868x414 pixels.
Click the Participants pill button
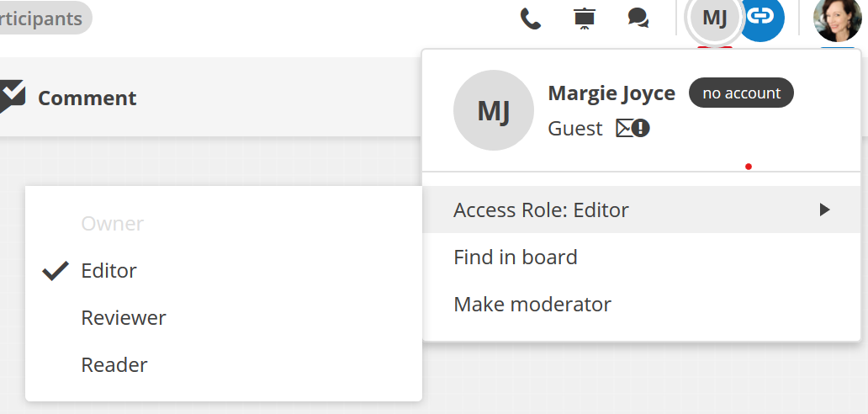click(x=42, y=18)
